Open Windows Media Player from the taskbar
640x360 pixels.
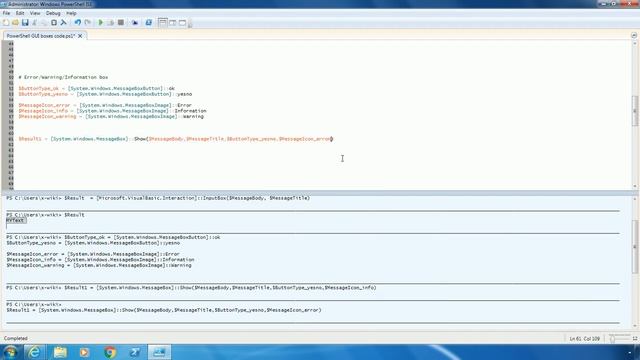84,352
